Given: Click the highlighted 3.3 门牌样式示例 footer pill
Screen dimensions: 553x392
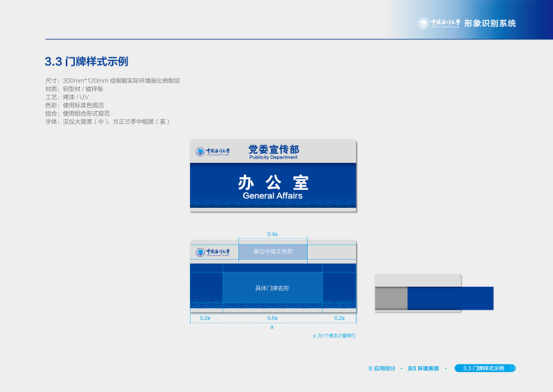Looking at the screenshot, I should [485, 368].
